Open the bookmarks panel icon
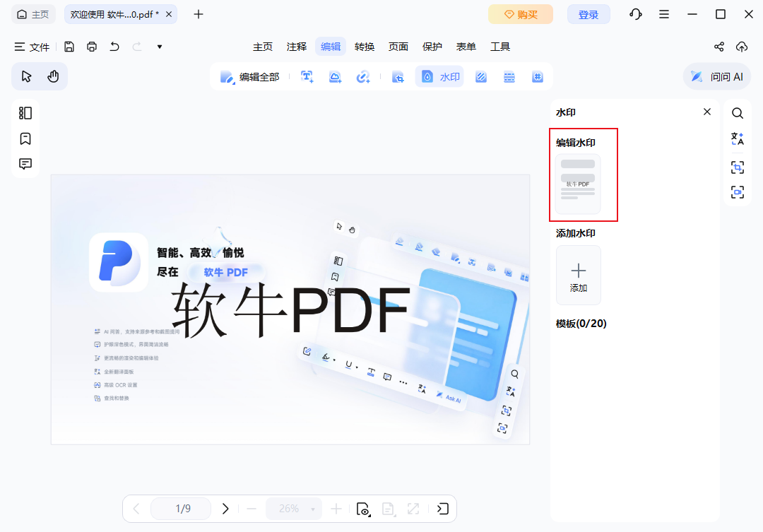This screenshot has height=532, width=763. tap(25, 138)
